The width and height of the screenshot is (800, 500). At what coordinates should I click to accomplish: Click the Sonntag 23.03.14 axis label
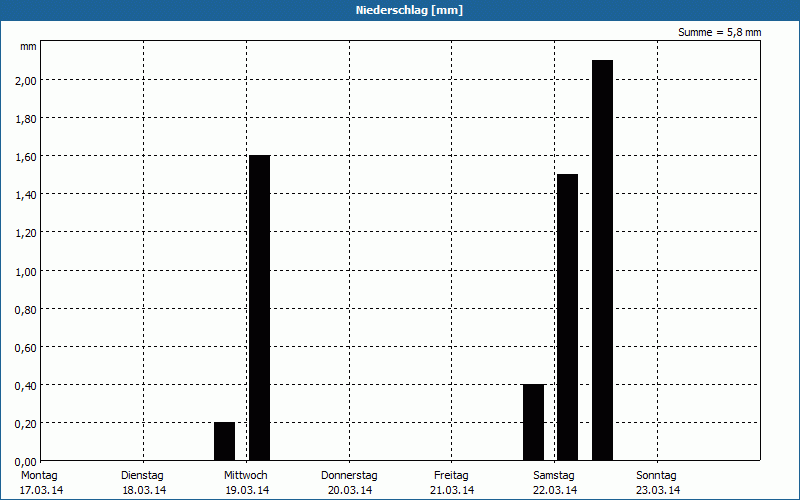tap(657, 483)
